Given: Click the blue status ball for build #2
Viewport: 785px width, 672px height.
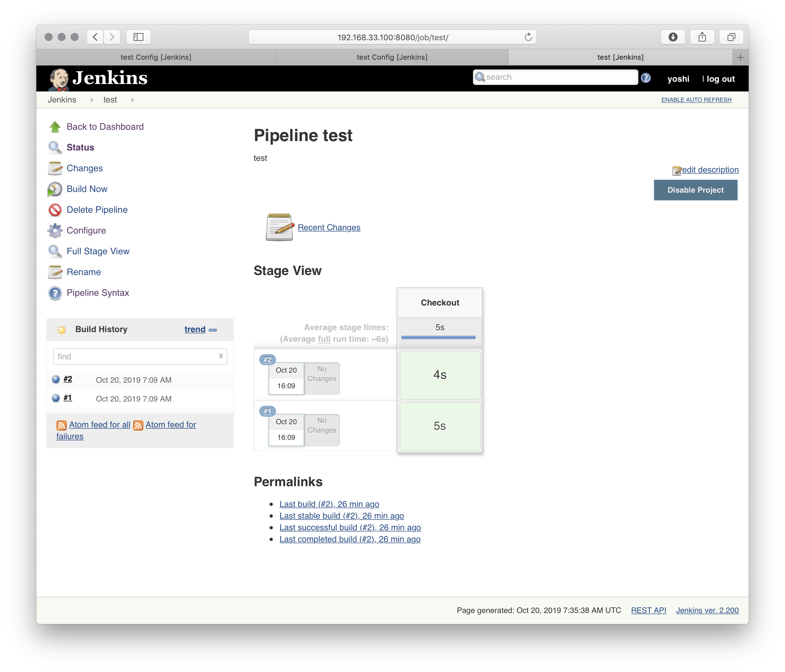Looking at the screenshot, I should (56, 379).
